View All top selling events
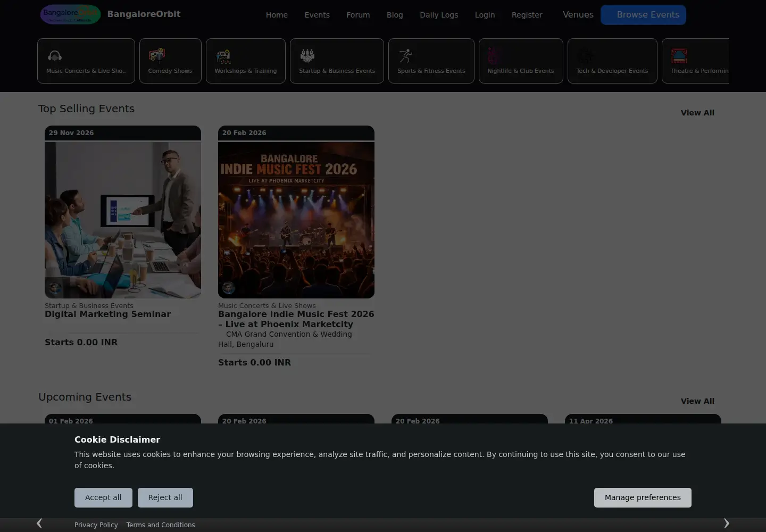 [x=697, y=113]
